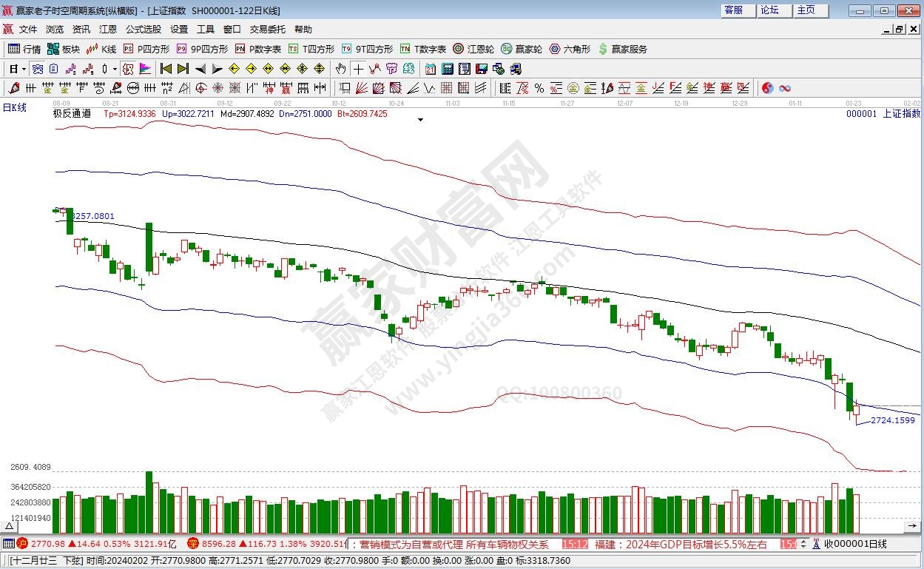The height and width of the screenshot is (569, 924).
Task: Open the 行情 market quotes view
Action: [x=24, y=49]
